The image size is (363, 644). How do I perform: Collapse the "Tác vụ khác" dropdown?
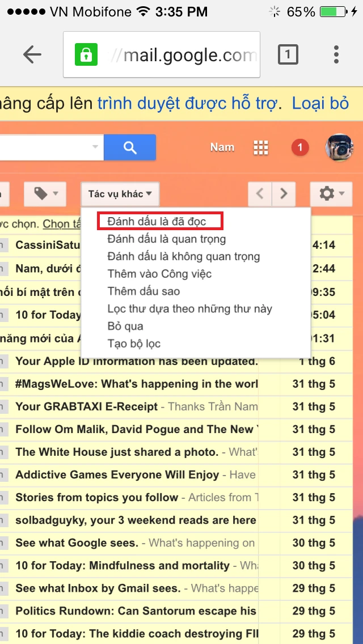120,194
